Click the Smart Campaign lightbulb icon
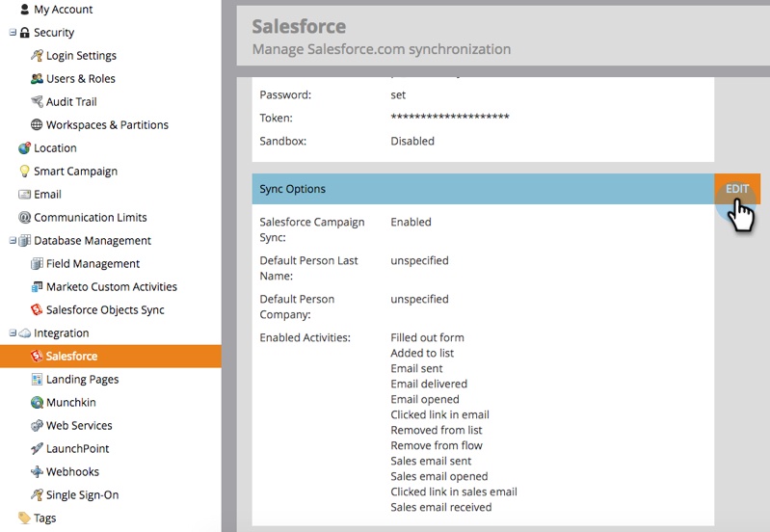The width and height of the screenshot is (770, 532). pos(24,171)
